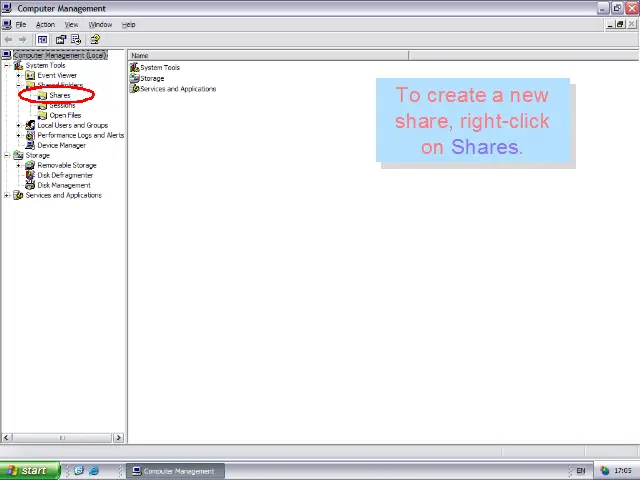
Task: Click the Computer Management title bar text
Action: click(x=61, y=9)
